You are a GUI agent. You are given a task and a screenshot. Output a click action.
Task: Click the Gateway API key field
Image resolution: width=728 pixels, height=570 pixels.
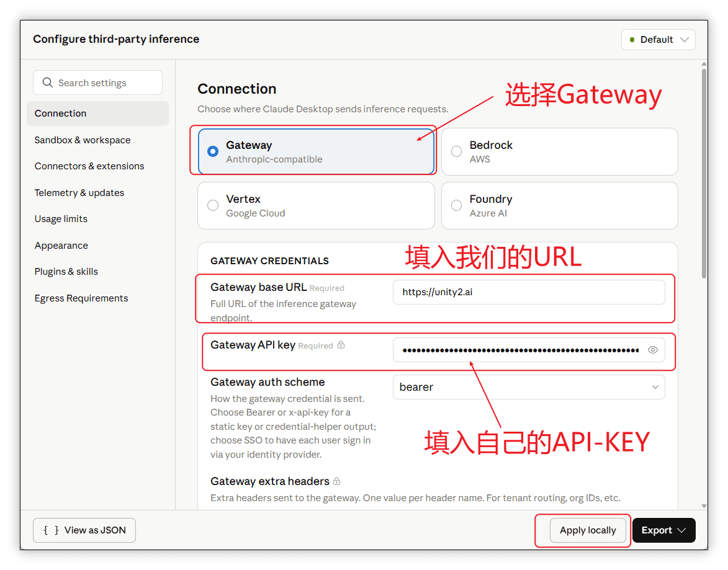point(529,350)
